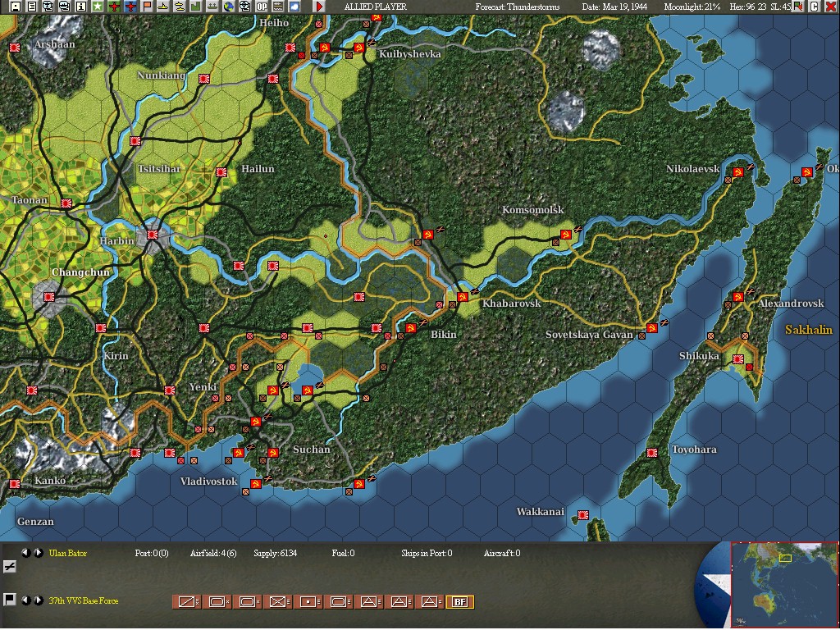Click the 'Port: 0(0)' value
Viewport: 840px width, 630px height.
tap(152, 553)
